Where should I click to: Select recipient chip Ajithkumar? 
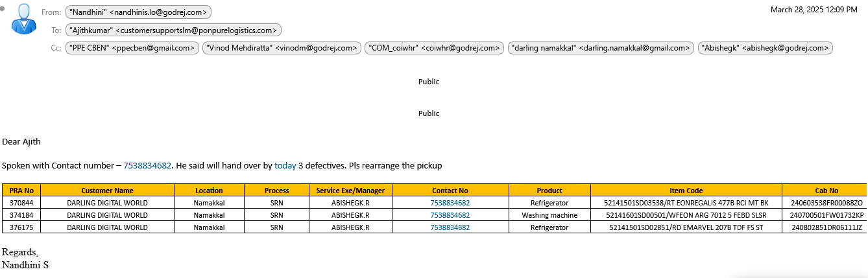173,30
